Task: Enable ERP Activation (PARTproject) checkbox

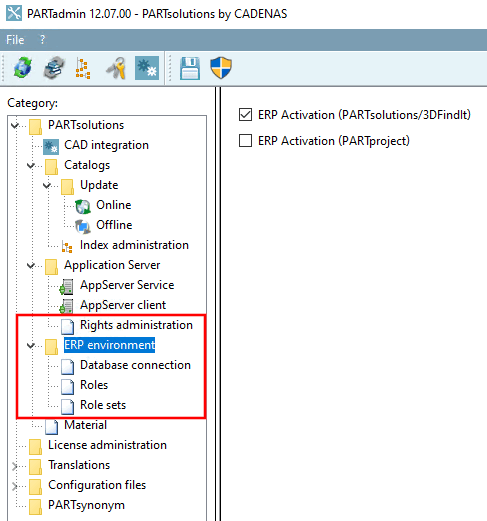Action: [245, 141]
